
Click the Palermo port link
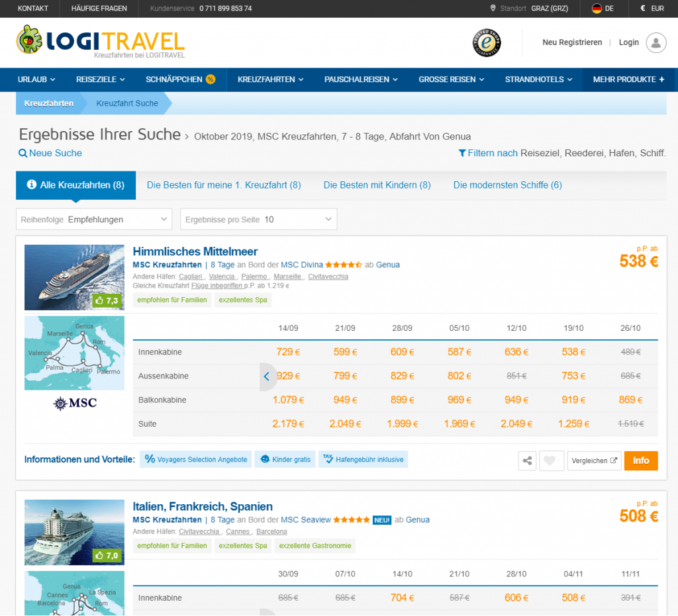click(254, 277)
